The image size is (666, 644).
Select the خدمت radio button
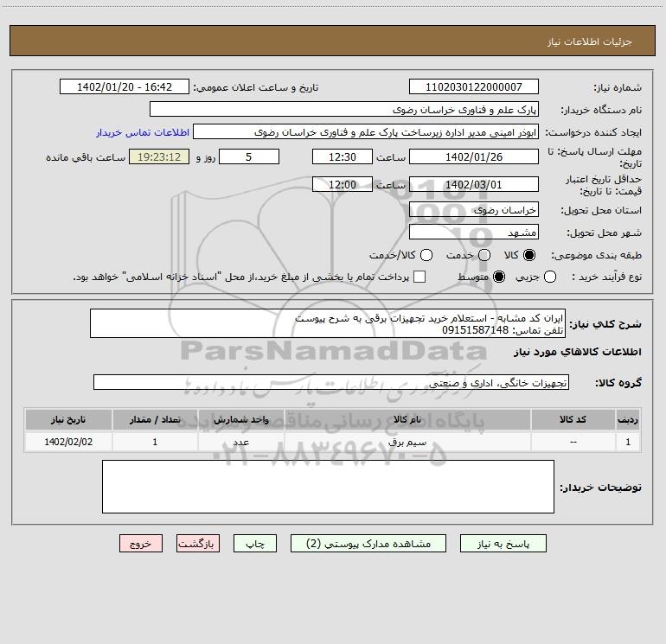pos(484,255)
